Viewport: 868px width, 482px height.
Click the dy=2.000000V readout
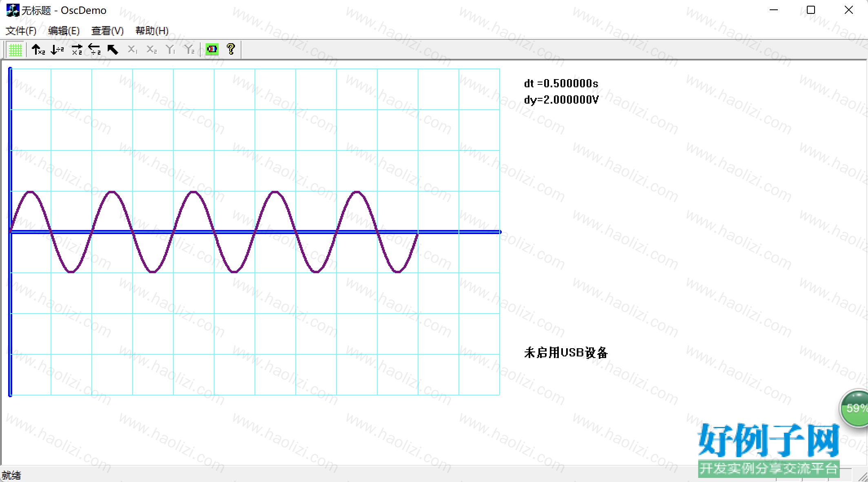pyautogui.click(x=561, y=100)
